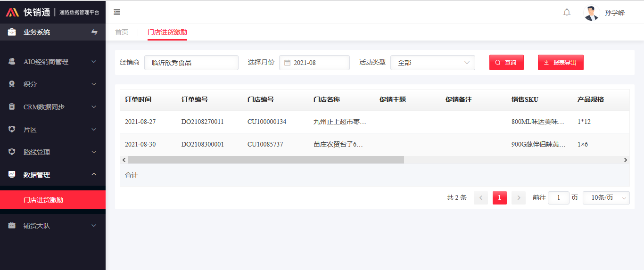Click the 铺货大队 briefcase icon
Viewport: 644px width, 270px height.
12,226
